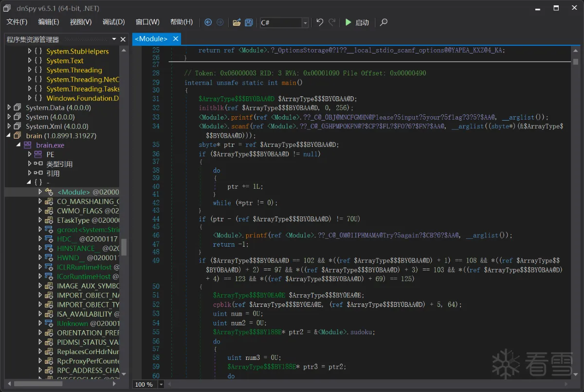The height and width of the screenshot is (392, 584).
Task: Open the C# language dropdown
Action: point(305,23)
